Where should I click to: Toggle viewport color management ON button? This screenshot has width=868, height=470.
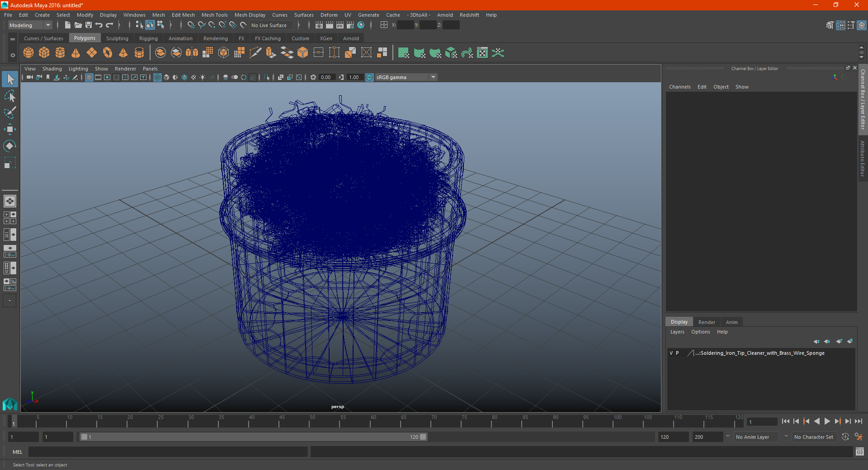pyautogui.click(x=369, y=77)
